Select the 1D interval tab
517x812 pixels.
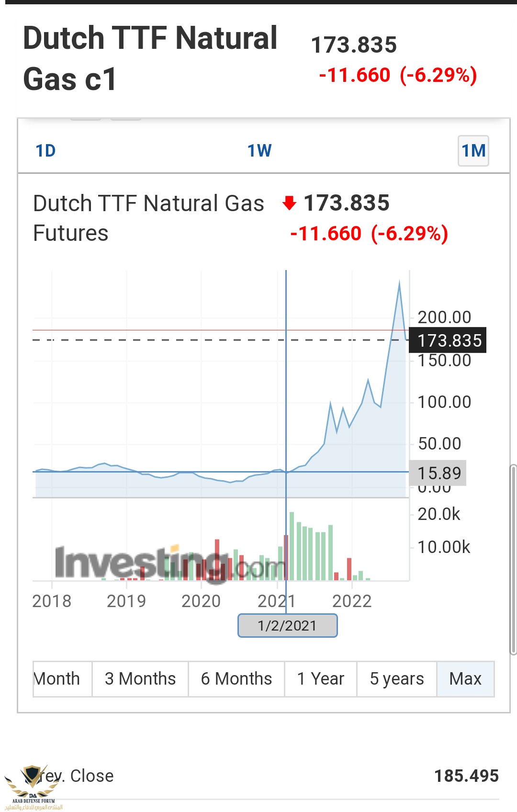46,151
